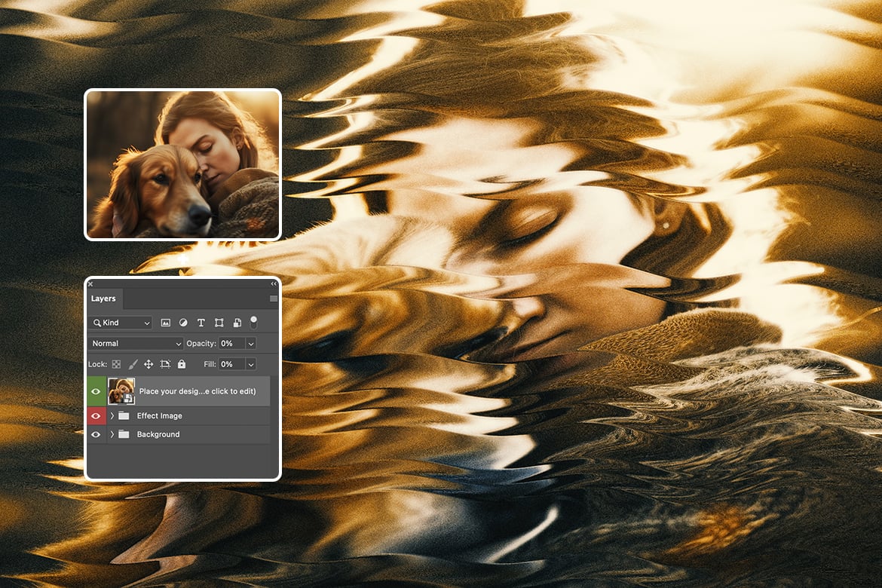
Task: Open the Kind filter dropdown
Action: 121,323
